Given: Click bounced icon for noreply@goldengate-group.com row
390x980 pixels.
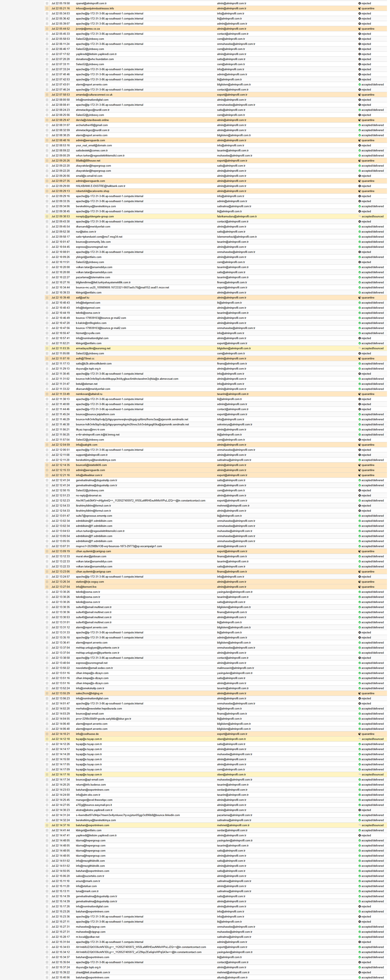Looking at the screenshot, I should 360,217.
